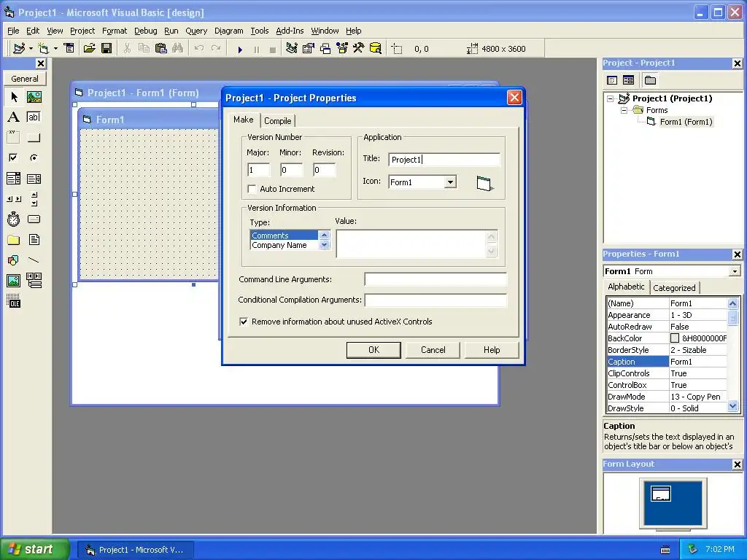Select the TextBox control tool
Viewport: 747px width, 560px height.
point(34,117)
